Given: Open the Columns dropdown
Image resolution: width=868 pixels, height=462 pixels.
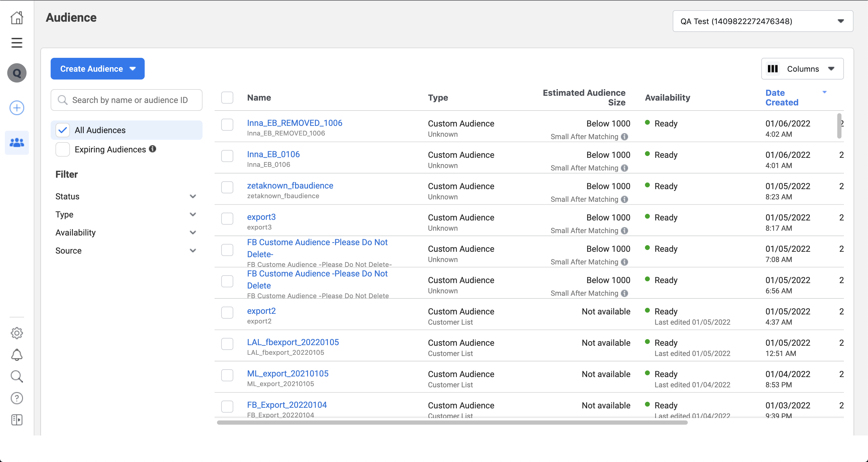Looking at the screenshot, I should click(x=802, y=69).
